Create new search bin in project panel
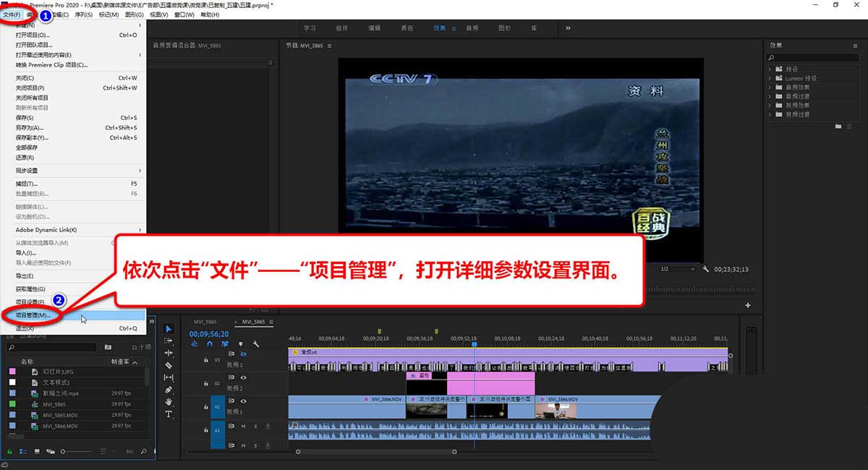The width and height of the screenshot is (868, 470). click(x=108, y=347)
